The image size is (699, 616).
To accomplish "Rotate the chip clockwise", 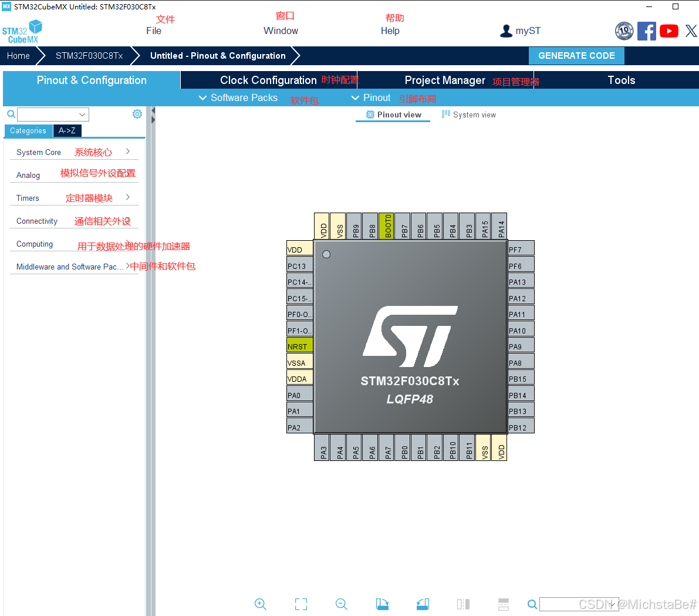I will pyautogui.click(x=382, y=604).
